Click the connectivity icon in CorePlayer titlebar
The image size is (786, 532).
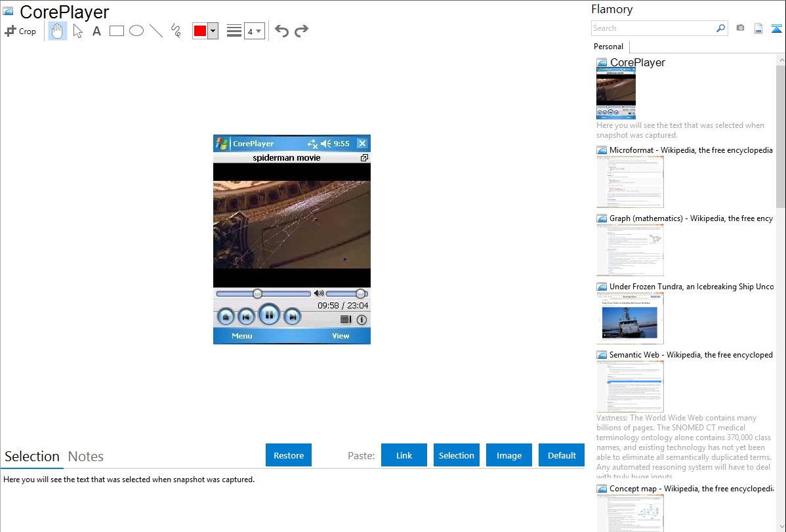pyautogui.click(x=312, y=144)
